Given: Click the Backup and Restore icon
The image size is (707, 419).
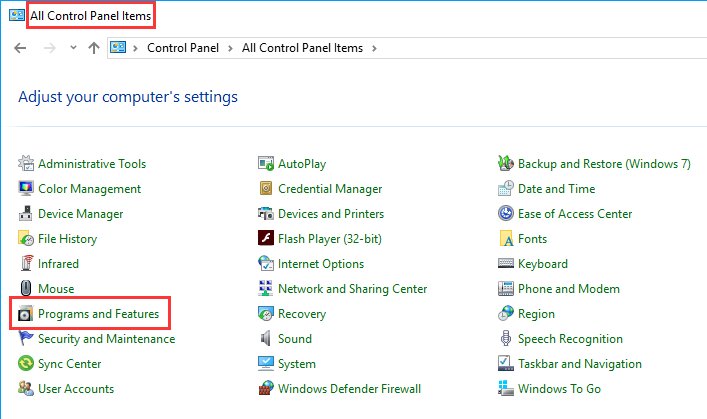Looking at the screenshot, I should coord(505,163).
